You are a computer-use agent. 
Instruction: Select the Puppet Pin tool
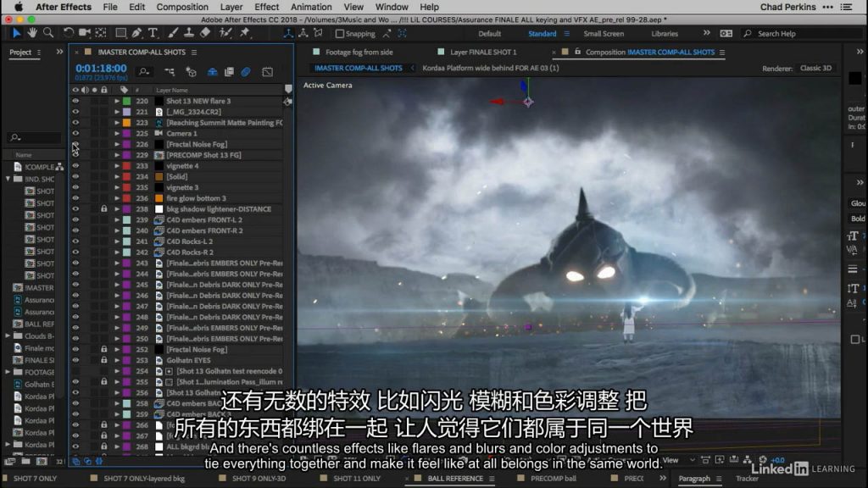coord(244,33)
